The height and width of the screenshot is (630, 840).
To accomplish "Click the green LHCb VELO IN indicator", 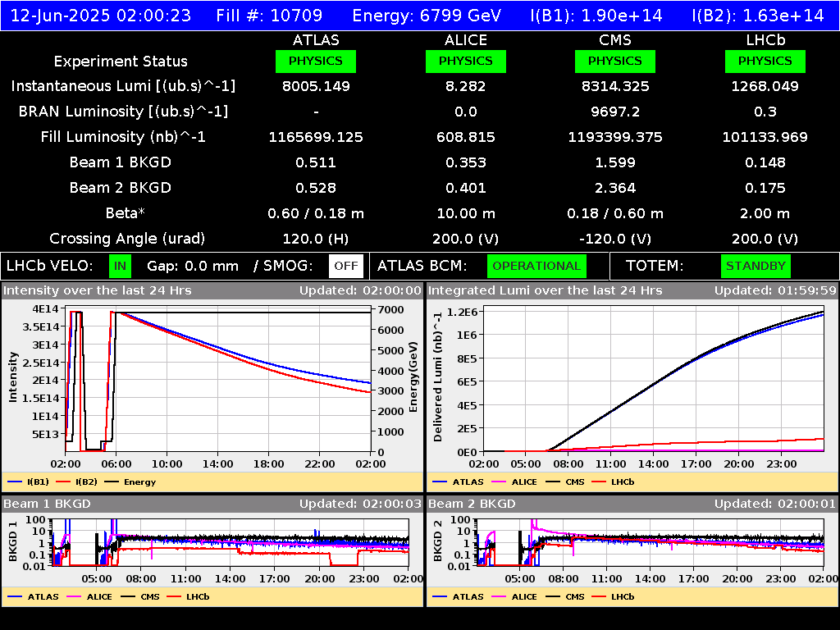I will click(x=120, y=267).
